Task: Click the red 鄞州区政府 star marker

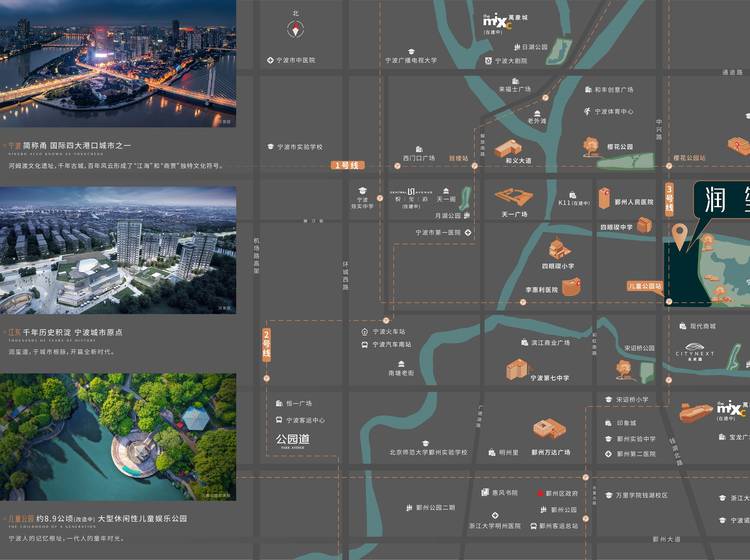Action: [538, 493]
